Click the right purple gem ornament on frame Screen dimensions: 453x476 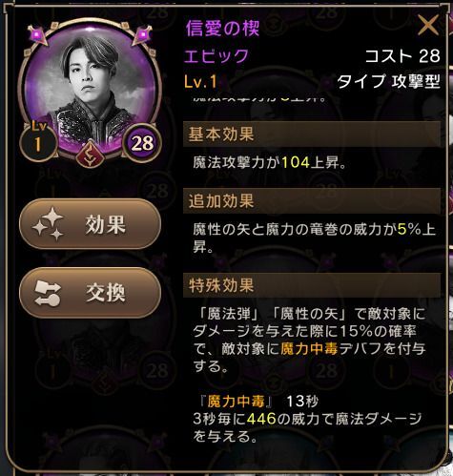click(x=142, y=34)
